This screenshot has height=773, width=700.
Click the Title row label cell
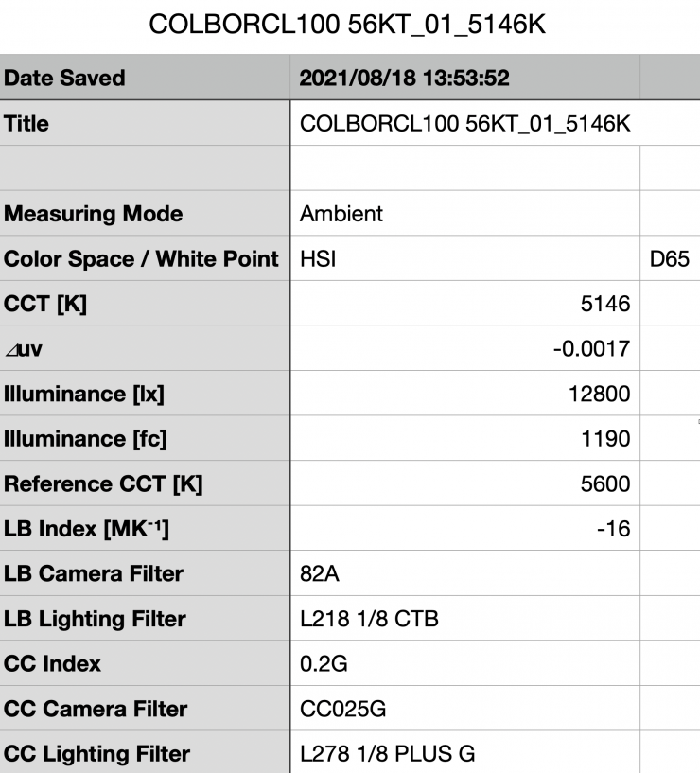tap(144, 124)
